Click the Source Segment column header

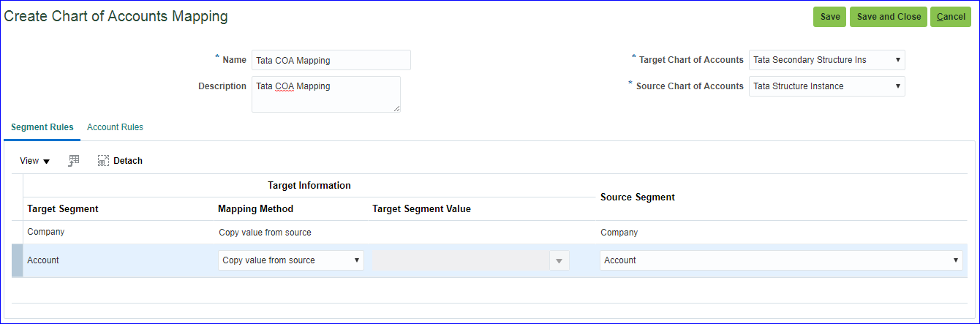tap(637, 197)
